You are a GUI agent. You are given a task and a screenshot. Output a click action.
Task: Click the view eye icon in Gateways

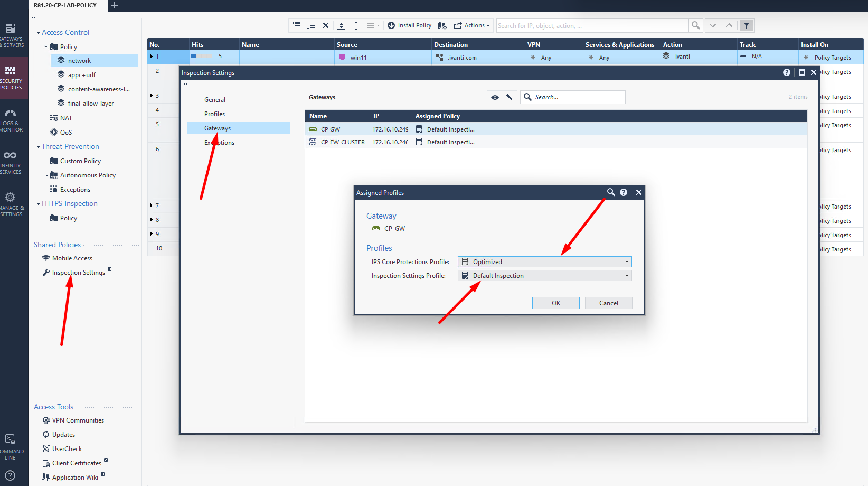tap(495, 97)
